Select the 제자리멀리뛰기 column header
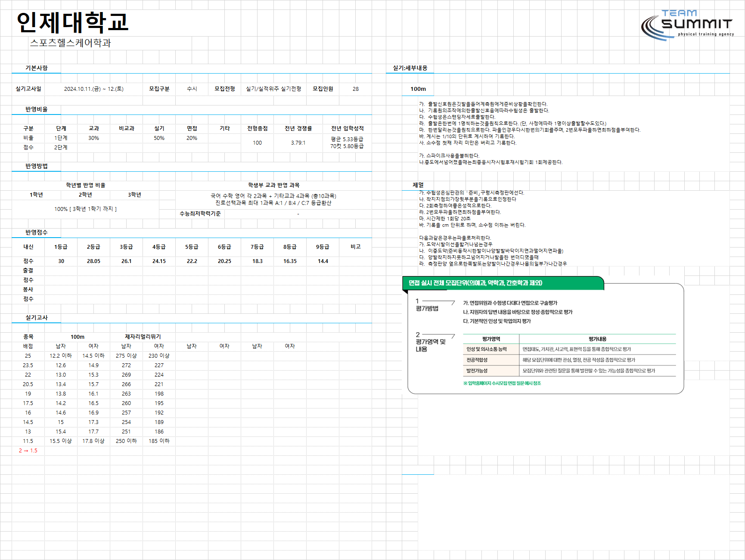This screenshot has width=745, height=560. pos(143,337)
